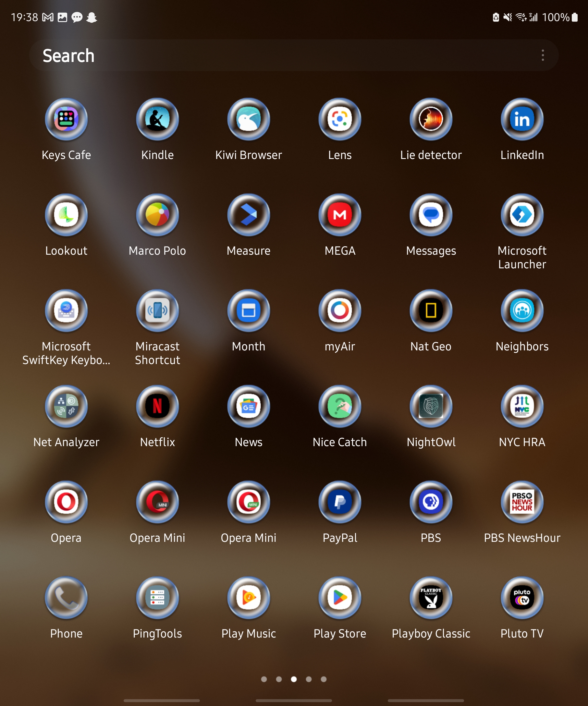
Task: Launch Google Lens
Action: pyautogui.click(x=339, y=119)
